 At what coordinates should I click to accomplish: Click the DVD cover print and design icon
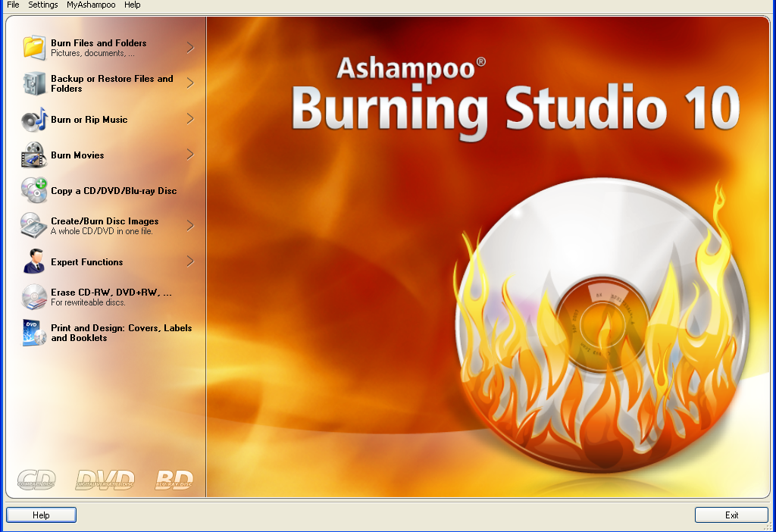tap(34, 333)
